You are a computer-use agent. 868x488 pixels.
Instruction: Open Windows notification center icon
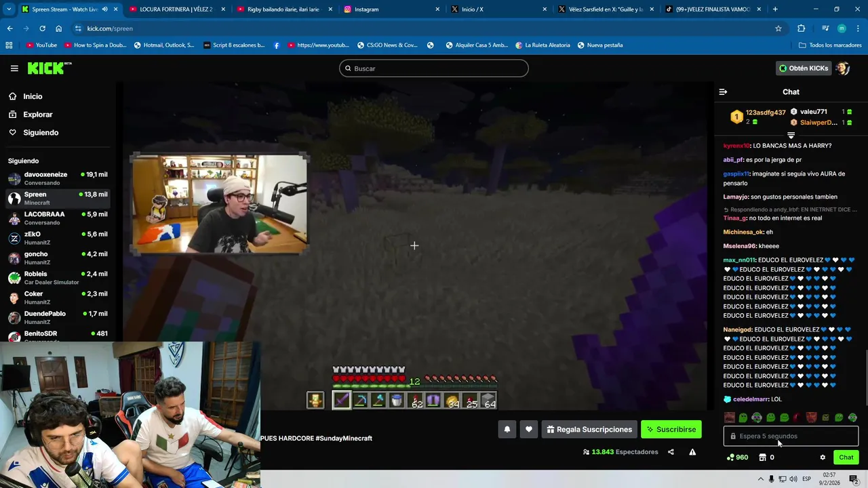[854, 479]
